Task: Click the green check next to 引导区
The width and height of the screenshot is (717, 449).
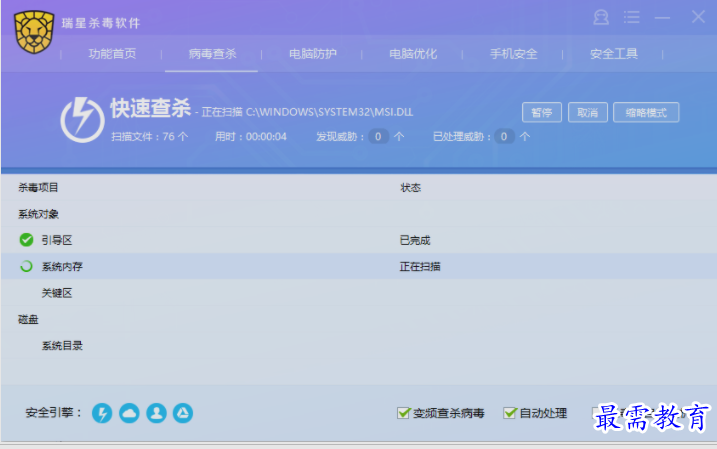Action: (x=27, y=240)
